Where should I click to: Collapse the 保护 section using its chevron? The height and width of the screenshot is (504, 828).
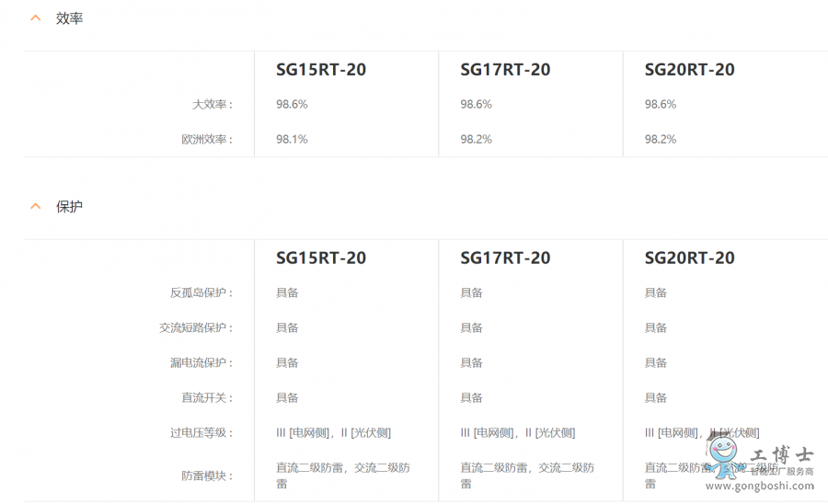(36, 207)
